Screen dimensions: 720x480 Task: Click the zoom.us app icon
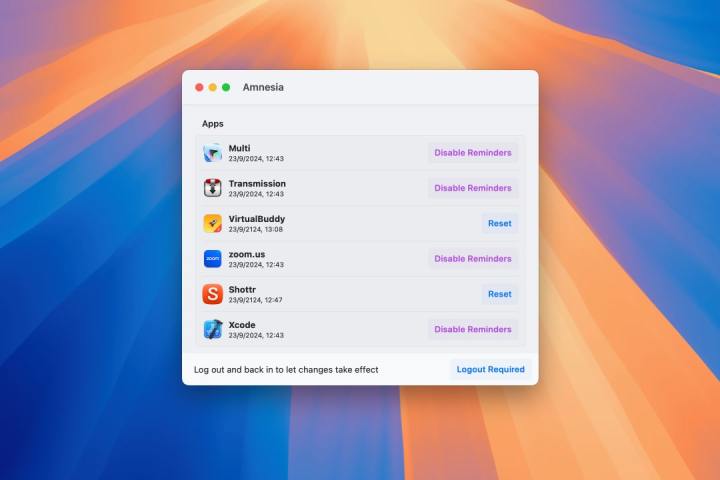(x=213, y=259)
